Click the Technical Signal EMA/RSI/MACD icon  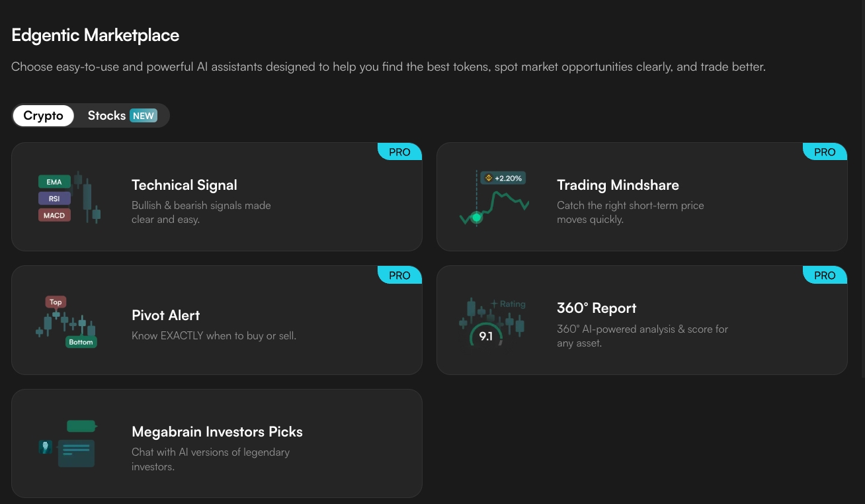[x=69, y=197]
